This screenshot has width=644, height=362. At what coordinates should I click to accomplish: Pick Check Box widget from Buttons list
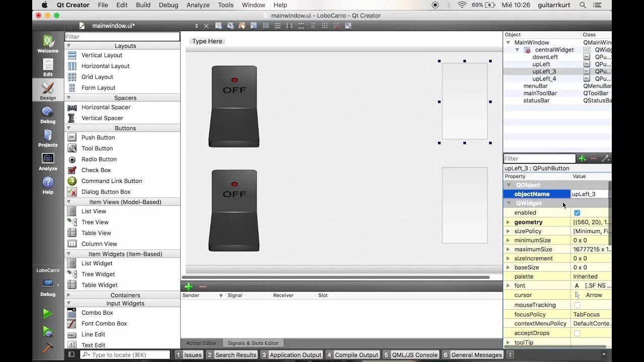(x=96, y=170)
